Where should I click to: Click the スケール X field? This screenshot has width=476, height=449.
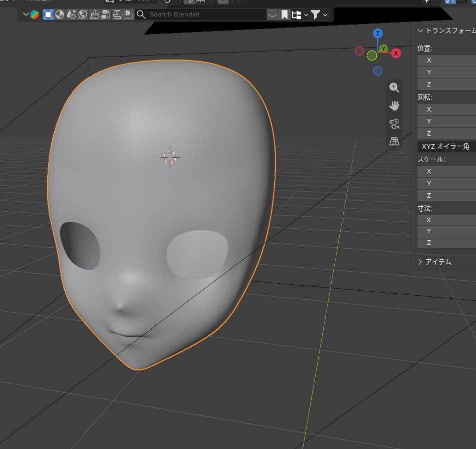coord(446,172)
